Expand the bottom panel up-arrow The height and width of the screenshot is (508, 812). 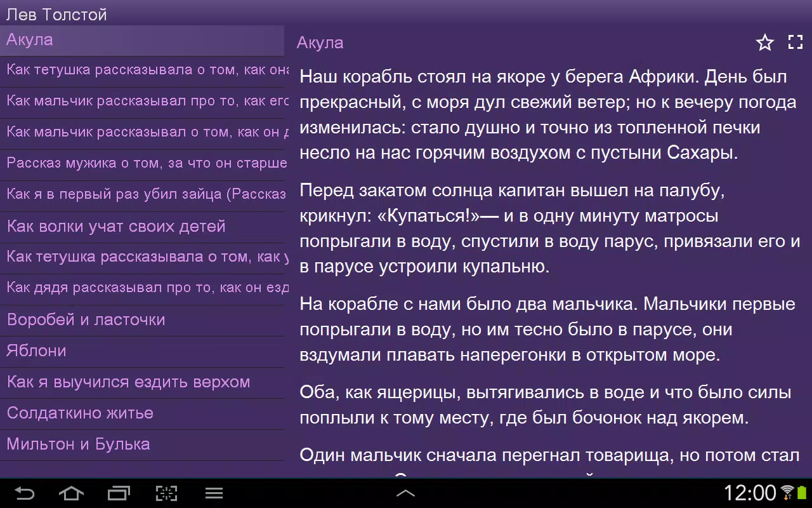click(405, 493)
